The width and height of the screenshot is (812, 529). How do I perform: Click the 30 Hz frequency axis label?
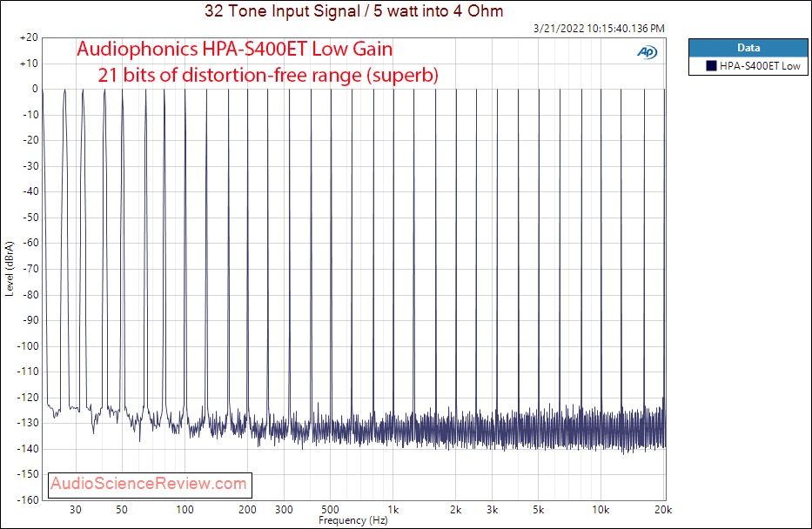tap(76, 509)
